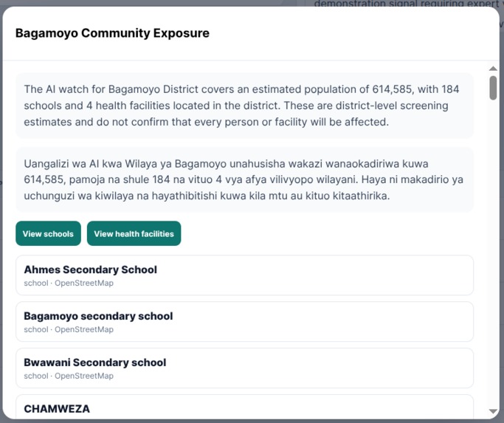
Task: Select the Ahmes Secondary School card
Action: (244, 275)
